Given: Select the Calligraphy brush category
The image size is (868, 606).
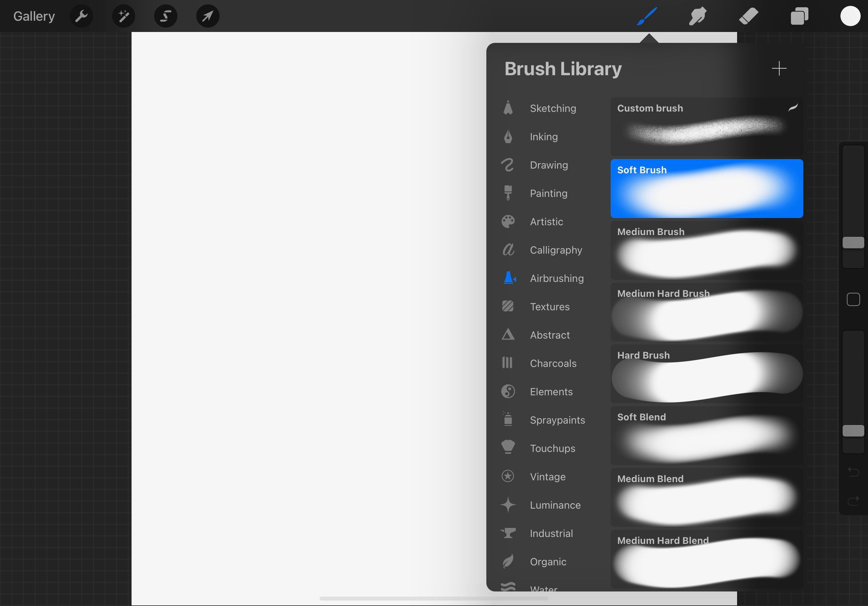Looking at the screenshot, I should tap(556, 250).
